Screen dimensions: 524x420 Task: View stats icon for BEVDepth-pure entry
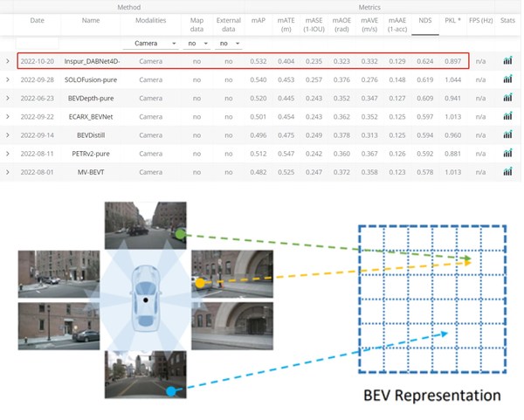coord(507,98)
